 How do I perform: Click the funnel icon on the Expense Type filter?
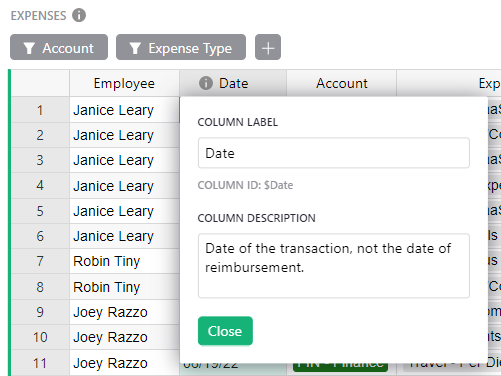[x=135, y=48]
